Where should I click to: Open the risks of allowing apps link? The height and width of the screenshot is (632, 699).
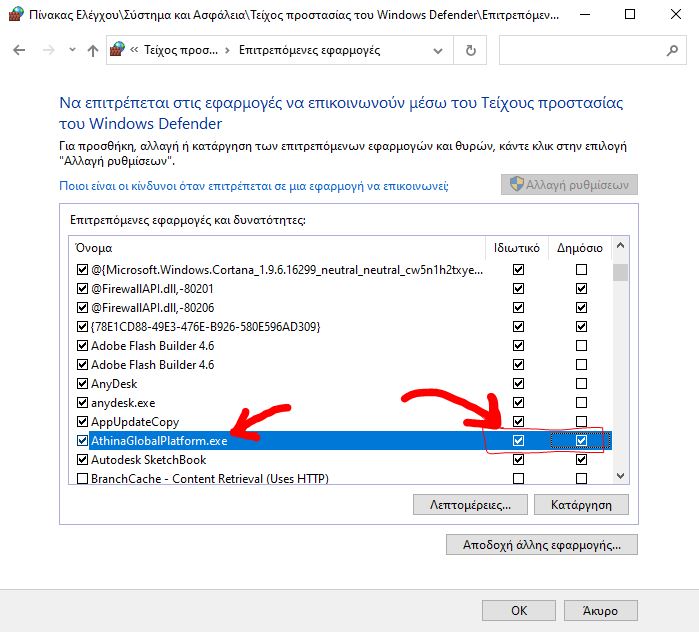point(254,186)
